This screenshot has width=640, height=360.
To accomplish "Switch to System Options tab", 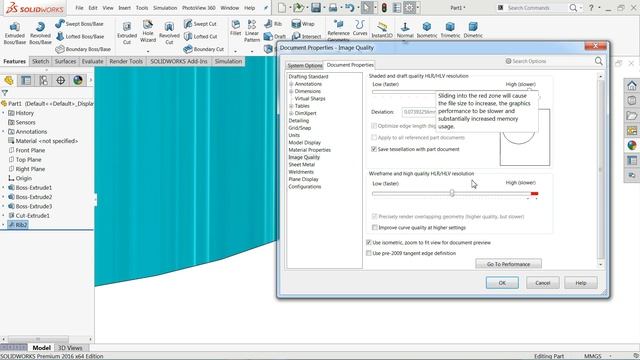I will point(304,65).
